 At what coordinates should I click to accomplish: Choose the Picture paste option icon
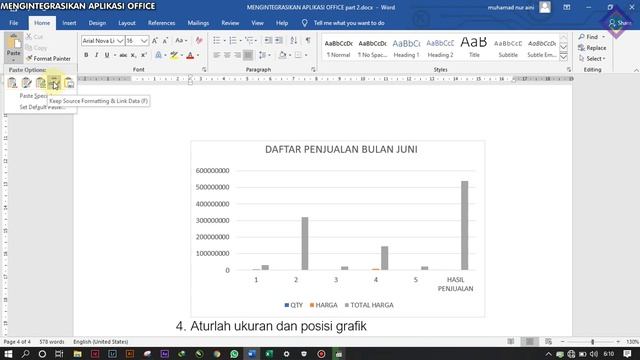pyautogui.click(x=69, y=83)
